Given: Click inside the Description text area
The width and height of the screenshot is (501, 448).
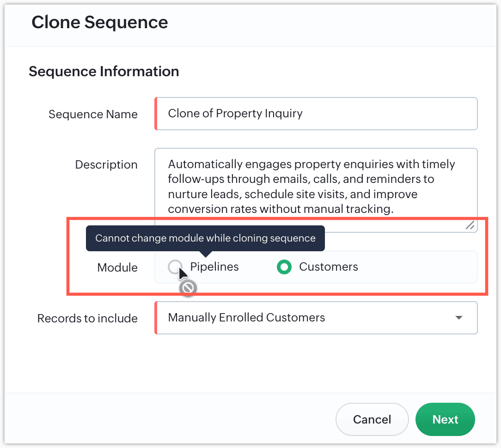Looking at the screenshot, I should pyautogui.click(x=316, y=190).
